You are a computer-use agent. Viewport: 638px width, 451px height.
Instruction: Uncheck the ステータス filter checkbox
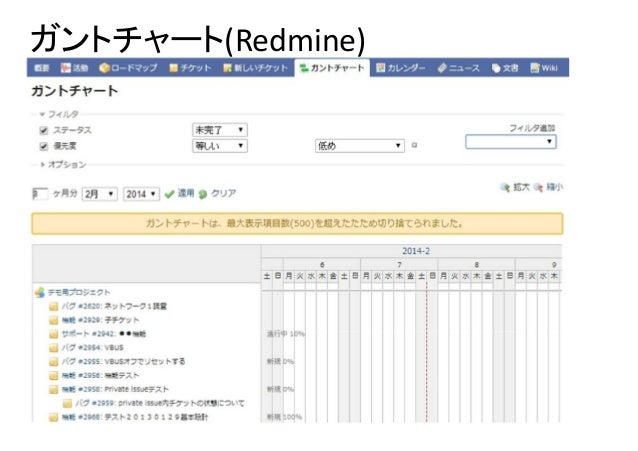tap(44, 130)
